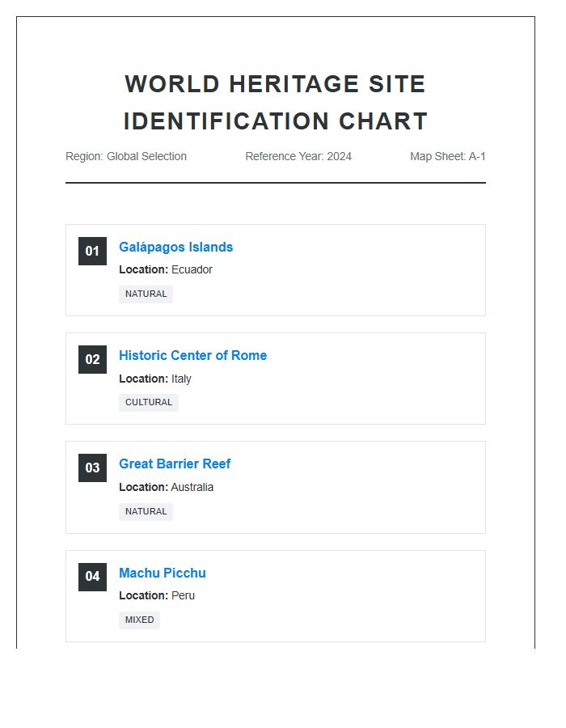The height and width of the screenshot is (728, 566).
Task: Click the Machu Picchu site title
Action: [x=162, y=574]
